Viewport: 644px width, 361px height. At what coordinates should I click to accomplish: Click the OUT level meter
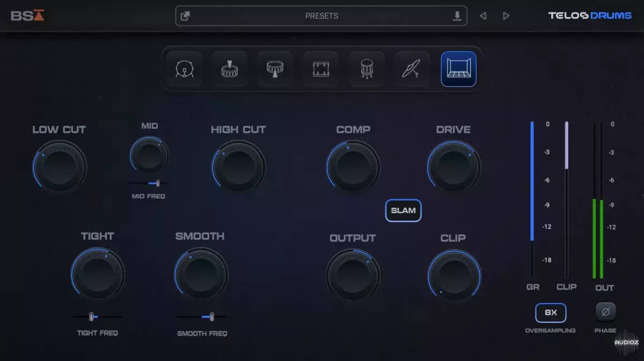(598, 200)
